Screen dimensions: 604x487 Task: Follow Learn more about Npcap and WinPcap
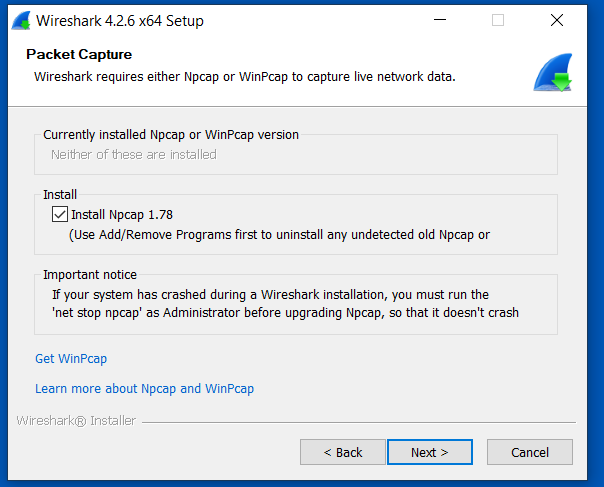(144, 388)
